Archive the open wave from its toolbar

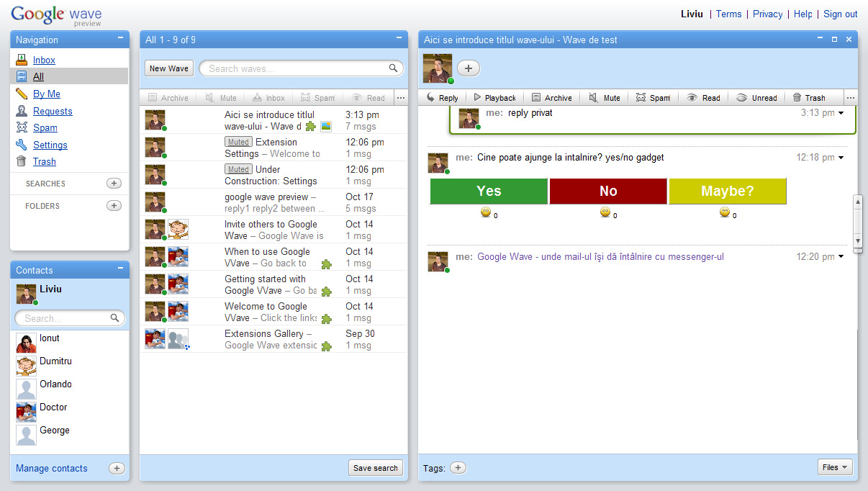click(551, 98)
